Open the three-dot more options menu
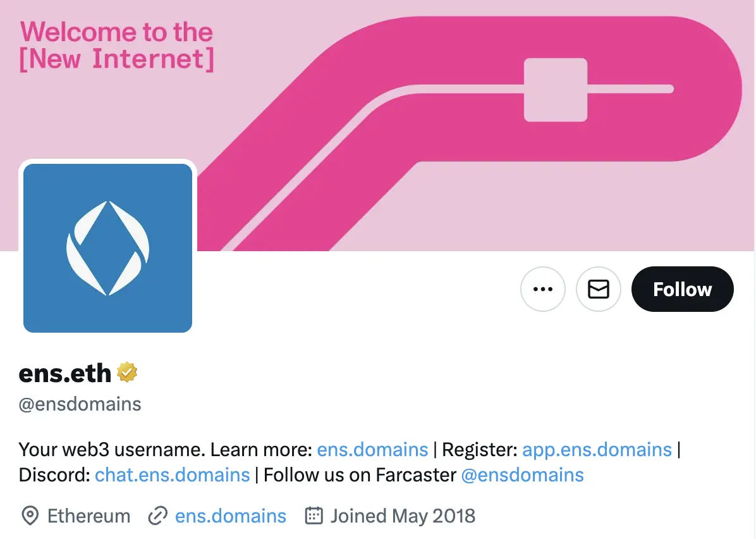This screenshot has width=756, height=539. [542, 289]
